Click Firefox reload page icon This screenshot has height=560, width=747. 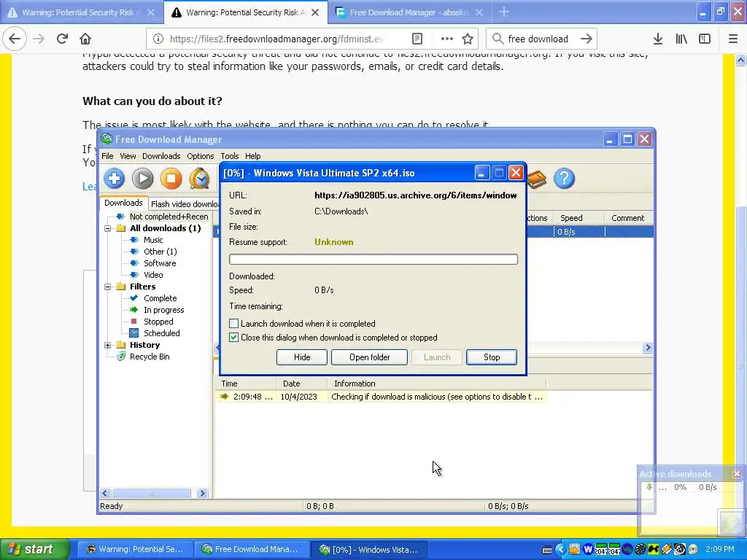click(x=62, y=39)
